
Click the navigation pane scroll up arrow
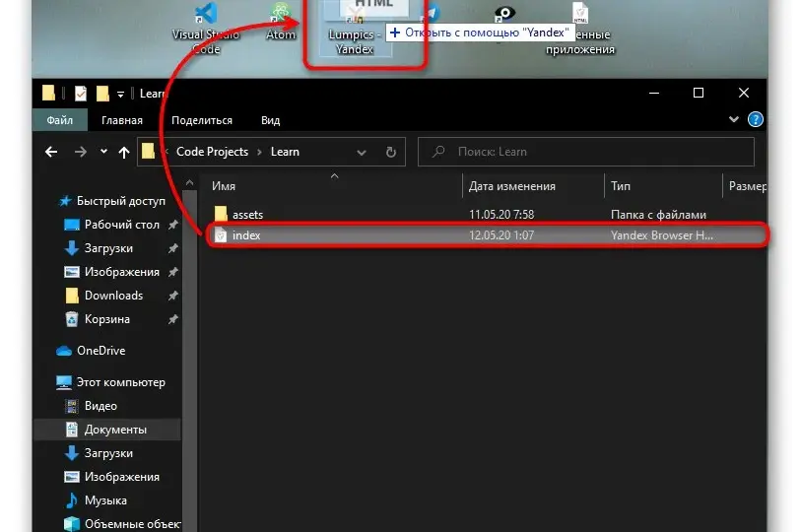coord(190,182)
